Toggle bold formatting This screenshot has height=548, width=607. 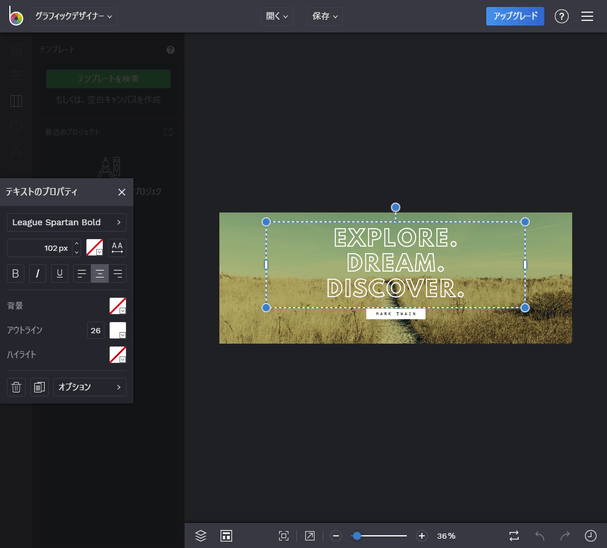[15, 274]
